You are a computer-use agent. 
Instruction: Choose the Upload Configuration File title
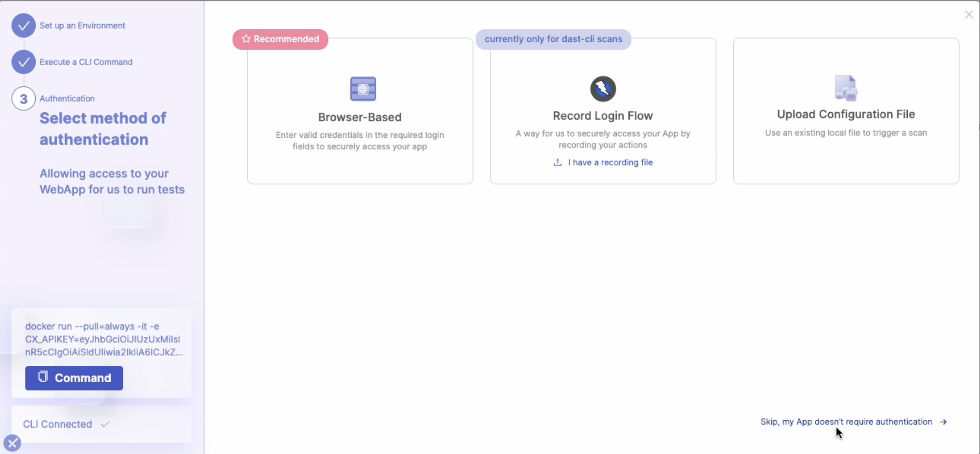[x=846, y=114]
